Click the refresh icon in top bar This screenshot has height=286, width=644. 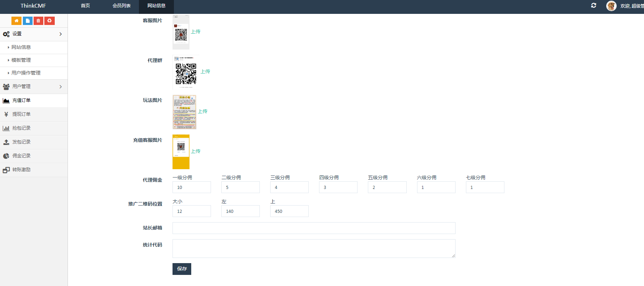pyautogui.click(x=593, y=6)
